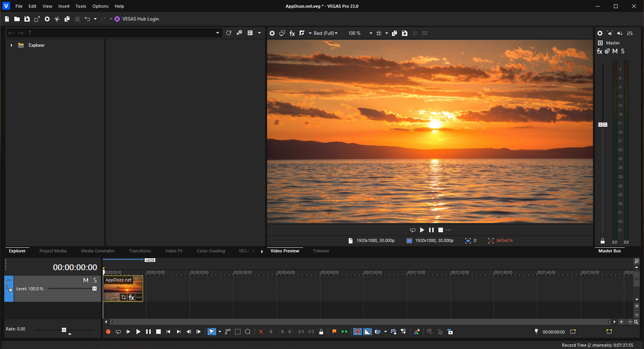Open Video Preview FX button
Image resolution: width=644 pixels, height=349 pixels.
click(292, 33)
